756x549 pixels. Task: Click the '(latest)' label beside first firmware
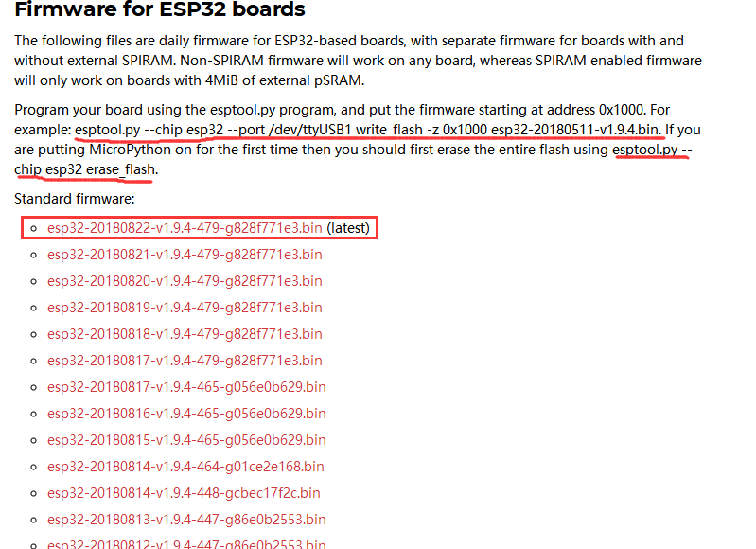pyautogui.click(x=348, y=228)
